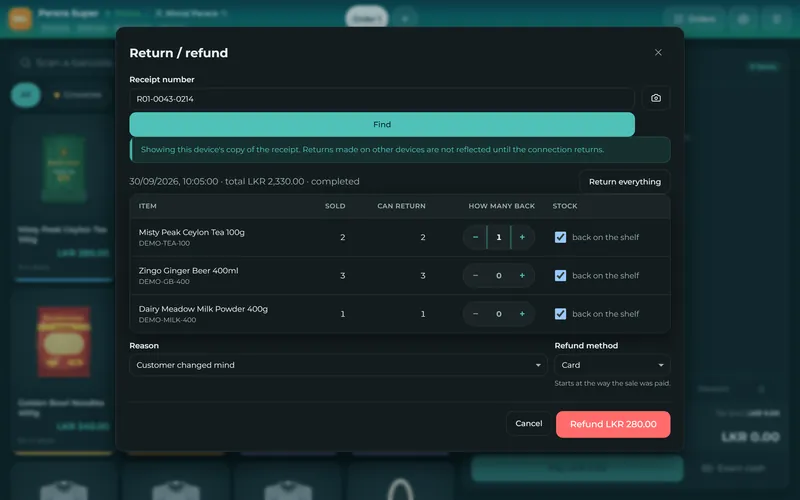The width and height of the screenshot is (800, 500).
Task: Click the HOW MANY BACK column header
Action: coord(502,206)
